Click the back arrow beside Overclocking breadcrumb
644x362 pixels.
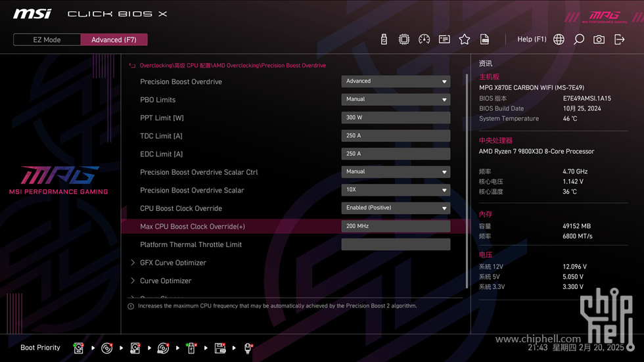(x=132, y=66)
